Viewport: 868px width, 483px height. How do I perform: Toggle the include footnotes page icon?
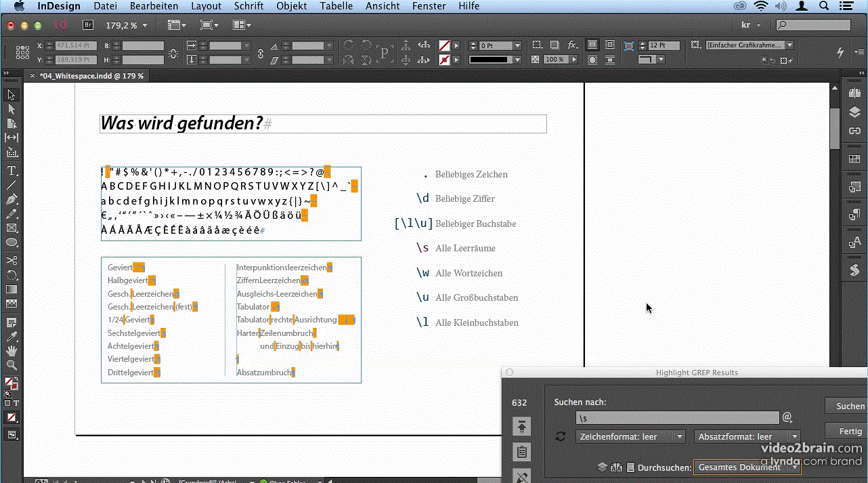click(x=631, y=467)
